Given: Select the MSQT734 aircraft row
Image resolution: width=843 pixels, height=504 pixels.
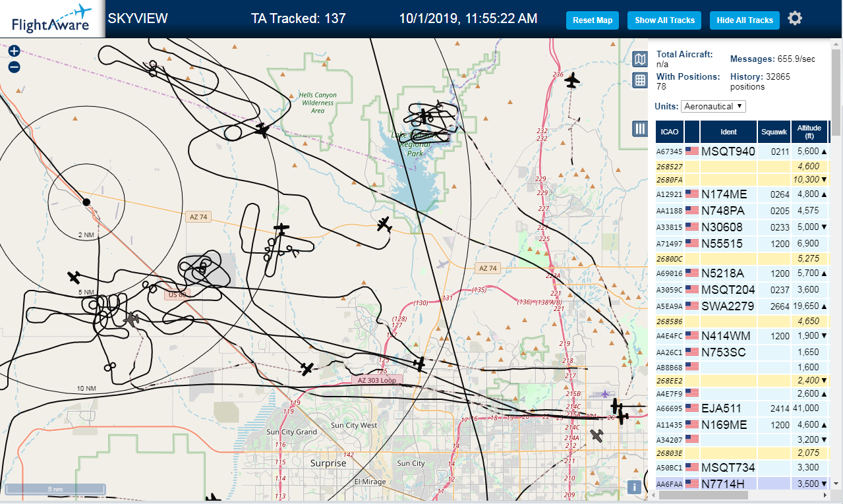Looking at the screenshot, I should pyautogui.click(x=741, y=468).
